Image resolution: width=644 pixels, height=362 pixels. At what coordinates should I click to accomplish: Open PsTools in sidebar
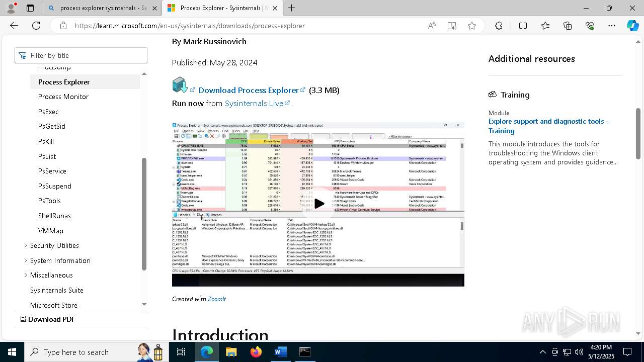(x=49, y=201)
